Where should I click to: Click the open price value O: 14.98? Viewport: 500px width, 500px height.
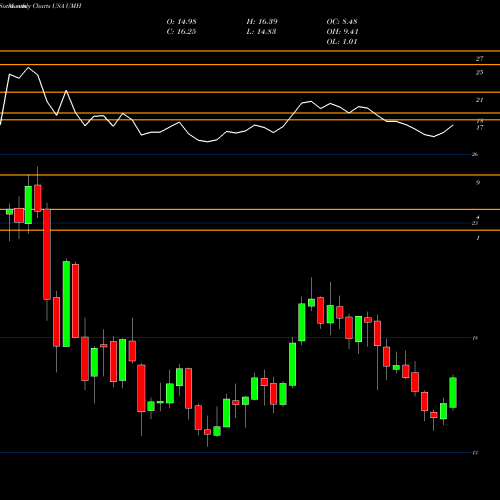181,22
